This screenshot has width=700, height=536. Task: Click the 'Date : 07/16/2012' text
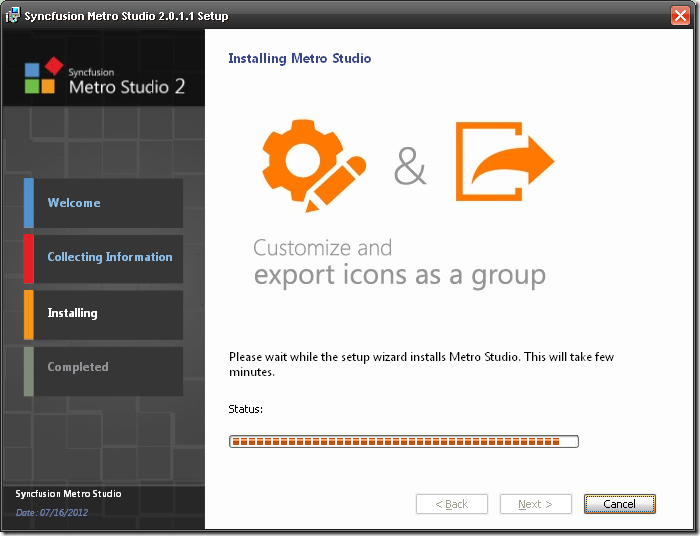click(x=52, y=512)
